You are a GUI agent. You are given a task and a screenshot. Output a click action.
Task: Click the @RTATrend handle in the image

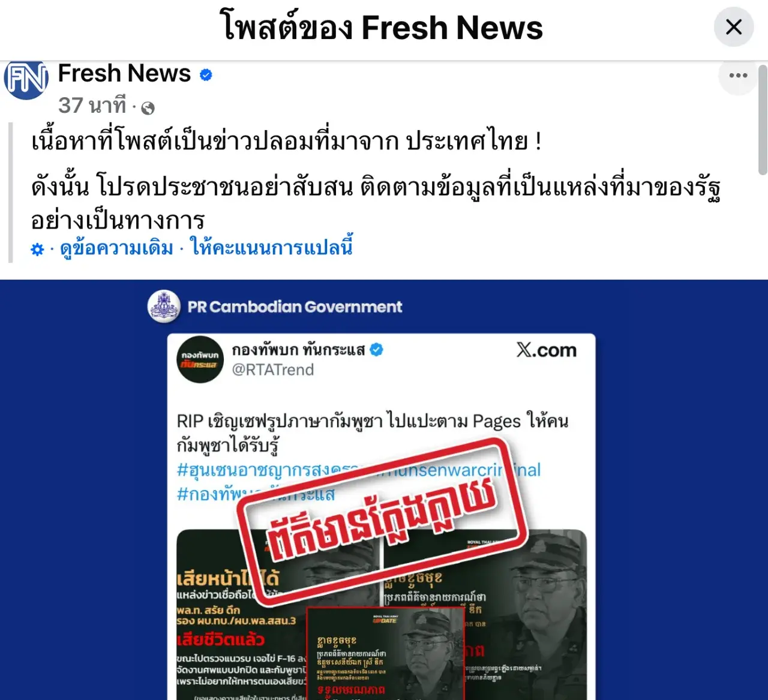(273, 369)
